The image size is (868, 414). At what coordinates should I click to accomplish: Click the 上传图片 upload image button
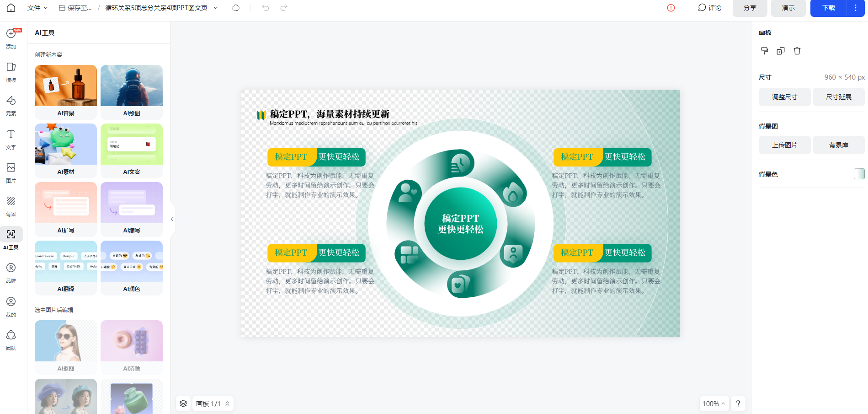point(784,145)
